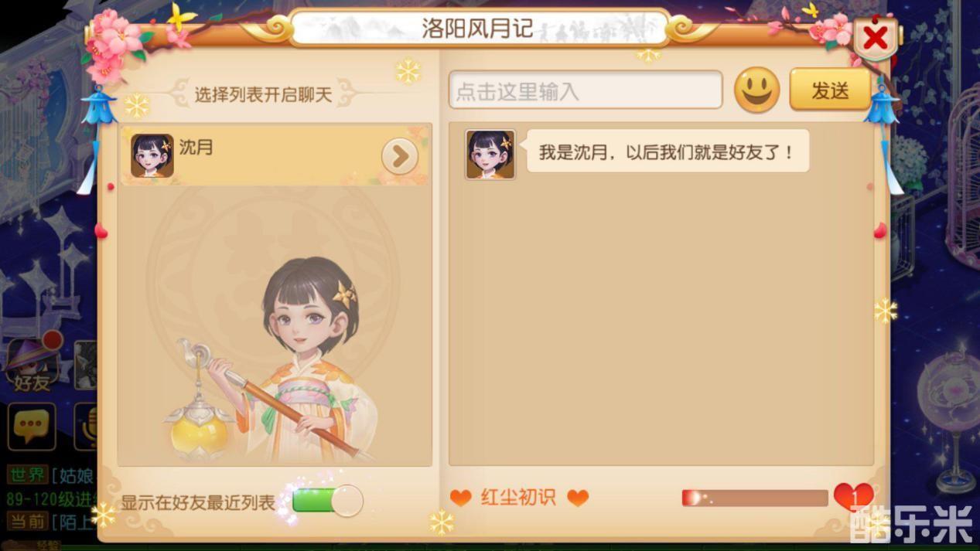Select 沈月 in the friend list
This screenshot has height=551, width=980.
pos(274,155)
